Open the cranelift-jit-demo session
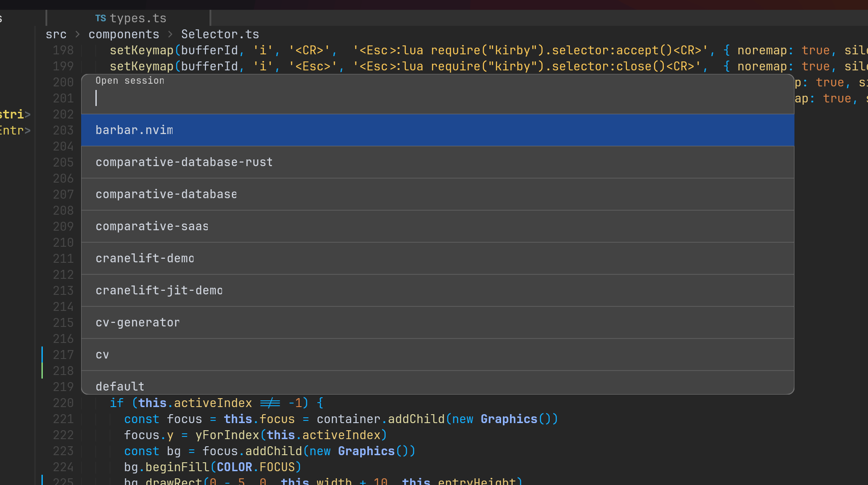Image resolution: width=868 pixels, height=485 pixels. point(437,290)
